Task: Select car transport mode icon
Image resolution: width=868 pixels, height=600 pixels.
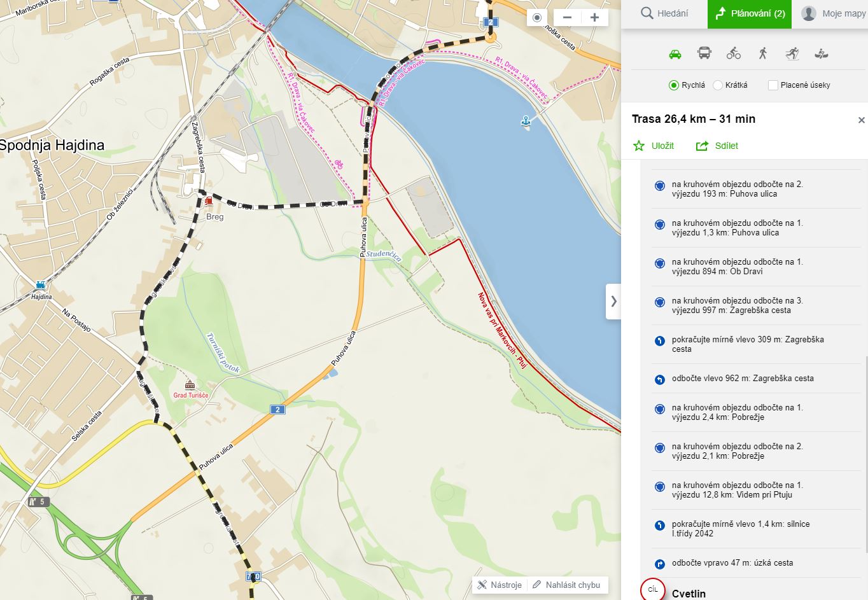Action: click(x=675, y=54)
